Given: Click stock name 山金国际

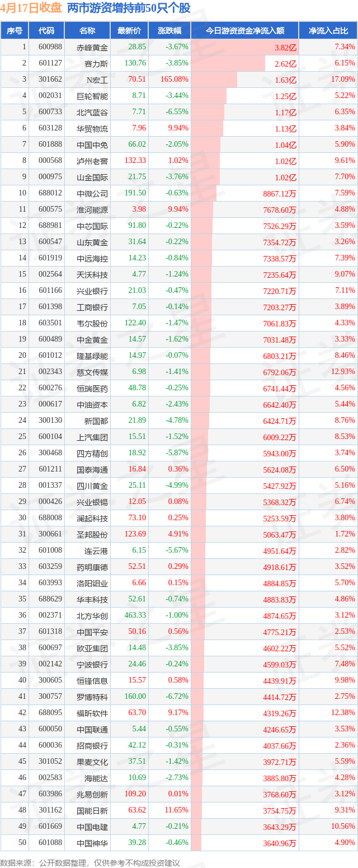Looking at the screenshot, I should click(x=92, y=178).
